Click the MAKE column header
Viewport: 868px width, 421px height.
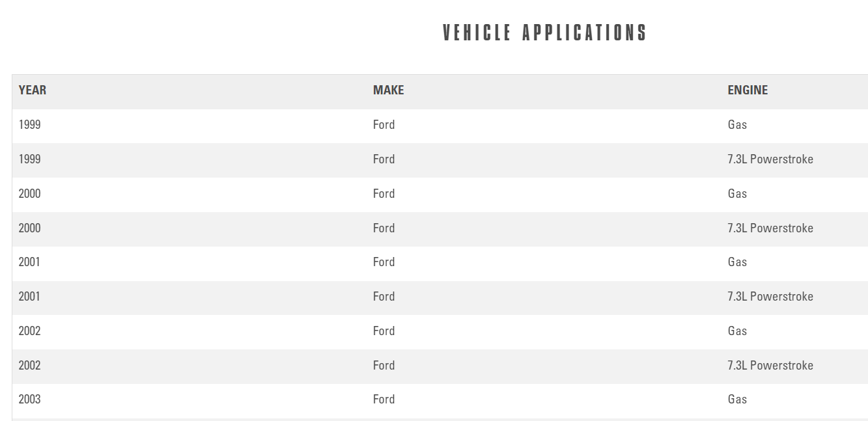click(388, 90)
